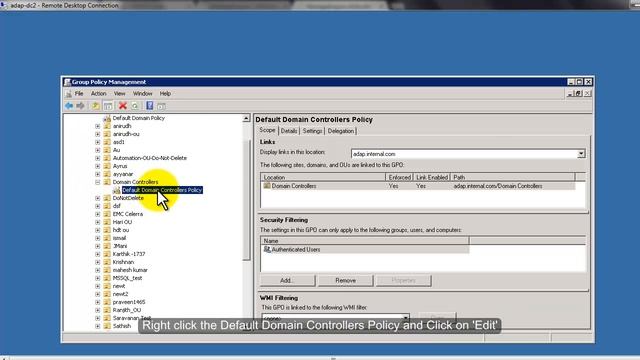Select the MSSQL_test tree item
The height and width of the screenshot is (360, 640).
[x=127, y=278]
